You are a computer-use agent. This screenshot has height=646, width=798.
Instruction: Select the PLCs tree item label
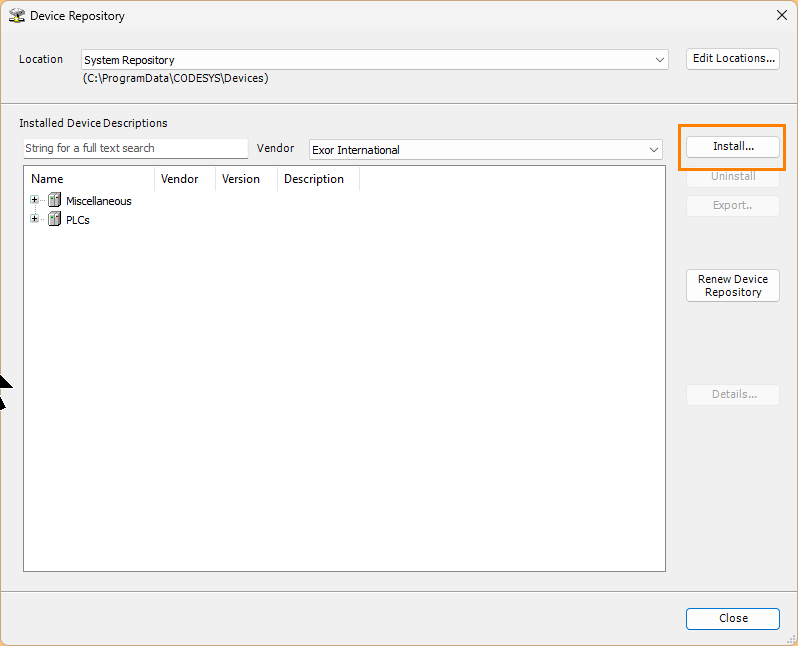(78, 220)
